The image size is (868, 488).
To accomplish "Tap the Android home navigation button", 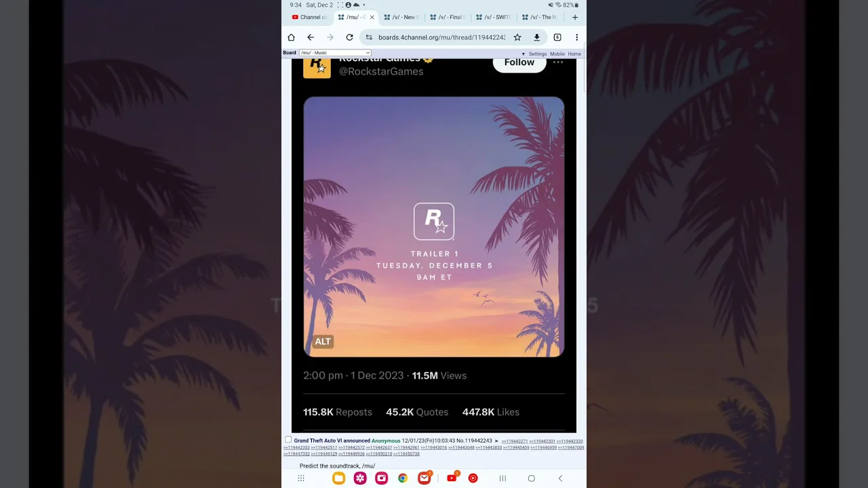I will tap(532, 479).
